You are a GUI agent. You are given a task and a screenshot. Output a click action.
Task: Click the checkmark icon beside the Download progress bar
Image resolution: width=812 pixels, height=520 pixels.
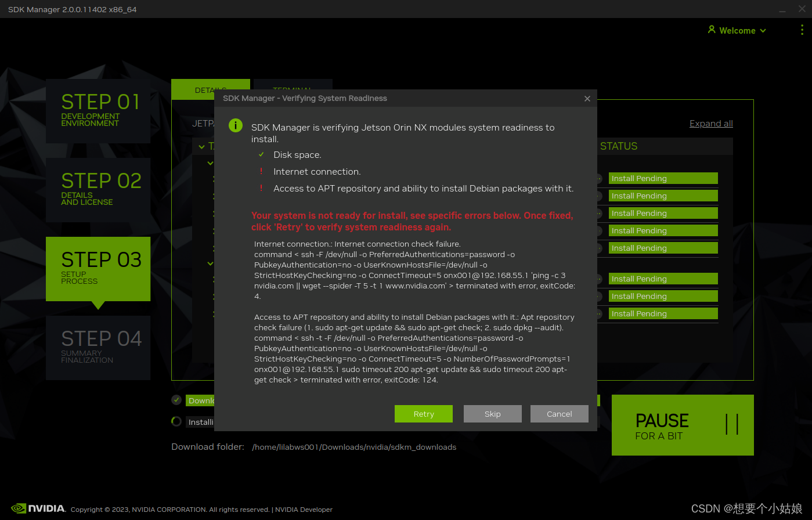[x=176, y=400]
